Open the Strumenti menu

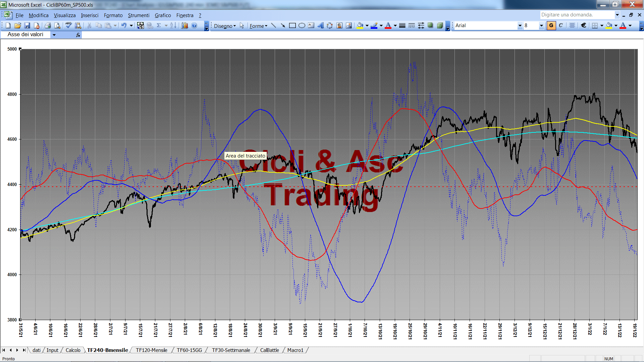[139, 15]
